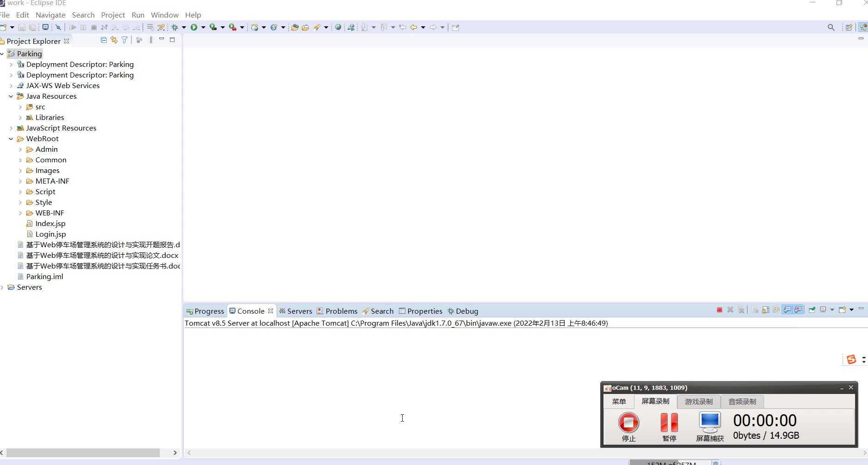Click the Pin Editor toolbar icon

(x=456, y=27)
